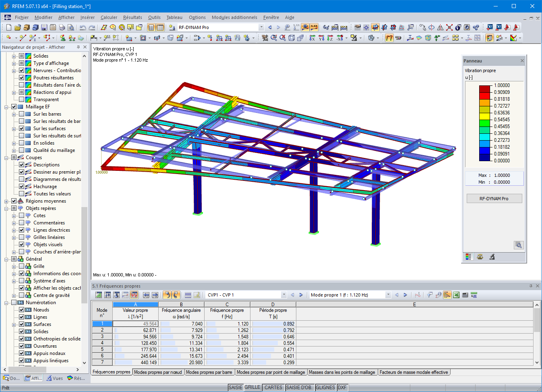Show results with the eye icon

coord(305,27)
